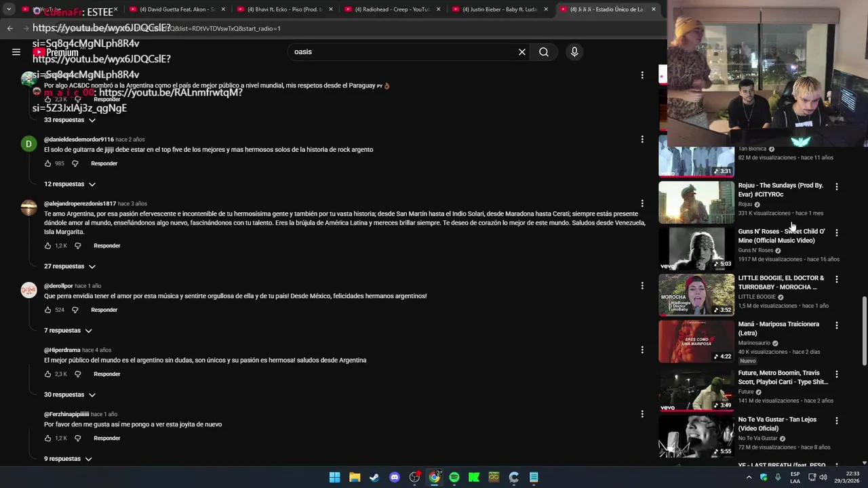868x488 pixels.
Task: Expand the 12 respuestas replies
Action: (70, 184)
